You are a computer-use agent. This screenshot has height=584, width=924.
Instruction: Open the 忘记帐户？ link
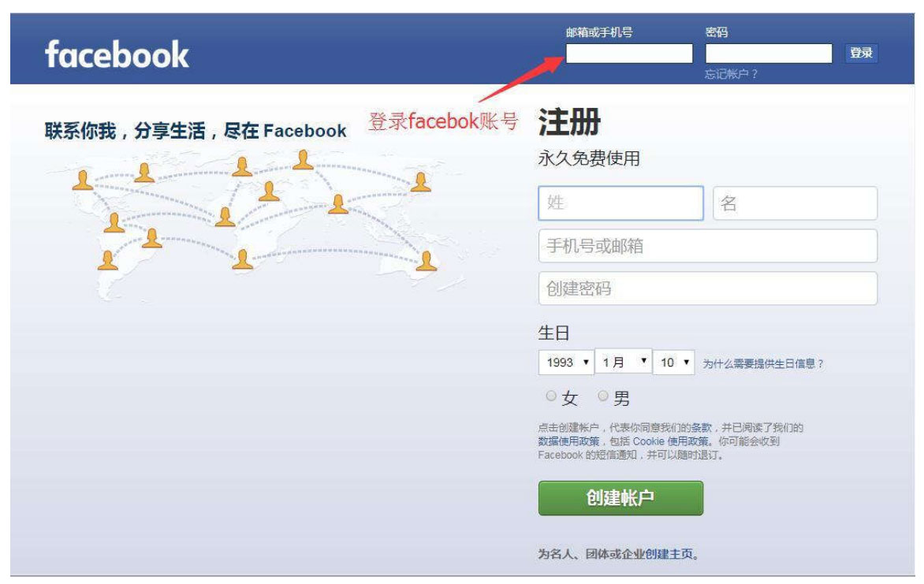point(731,73)
